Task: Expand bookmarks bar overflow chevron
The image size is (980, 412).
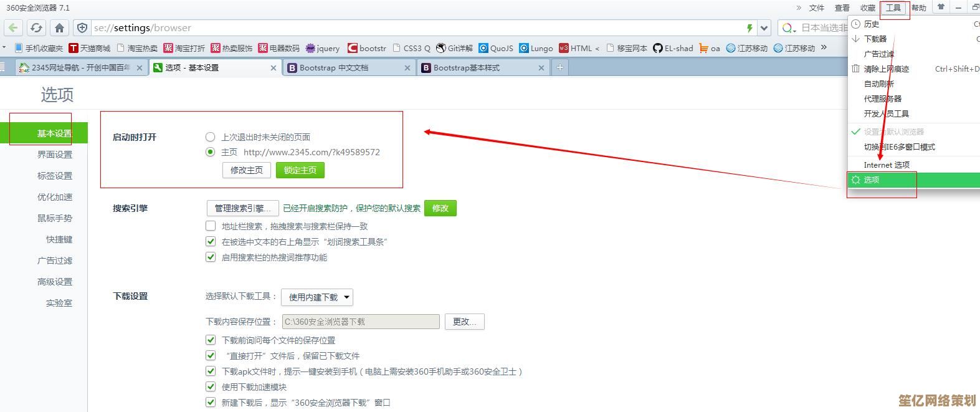Action: coord(824,47)
